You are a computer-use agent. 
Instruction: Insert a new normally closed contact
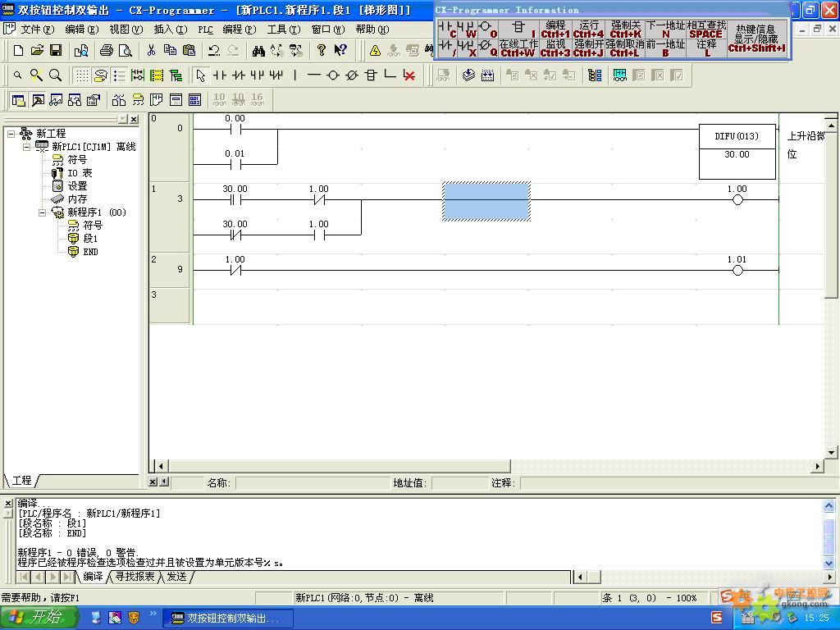pyautogui.click(x=239, y=75)
